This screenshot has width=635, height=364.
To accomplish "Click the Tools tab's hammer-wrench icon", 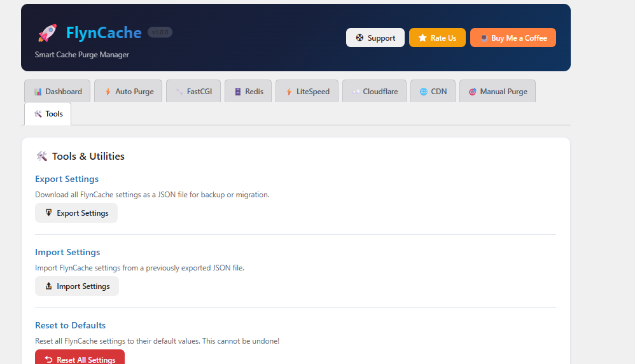I will [38, 114].
